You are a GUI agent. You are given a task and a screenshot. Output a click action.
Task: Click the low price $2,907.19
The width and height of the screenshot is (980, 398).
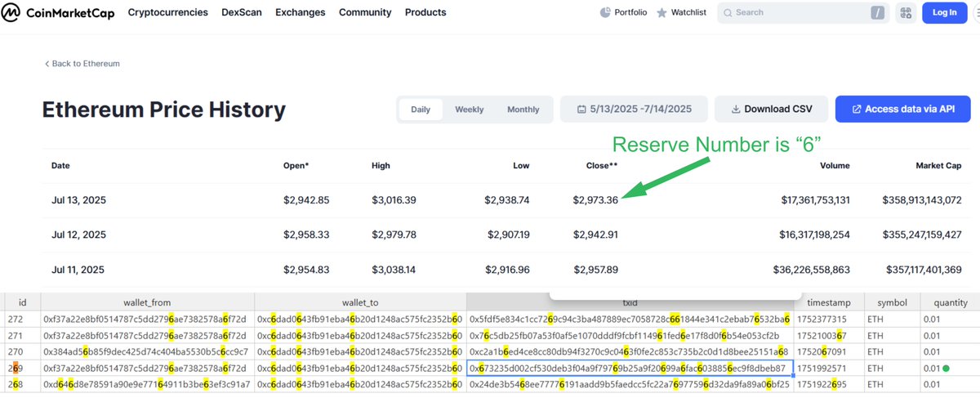pyautogui.click(x=507, y=235)
